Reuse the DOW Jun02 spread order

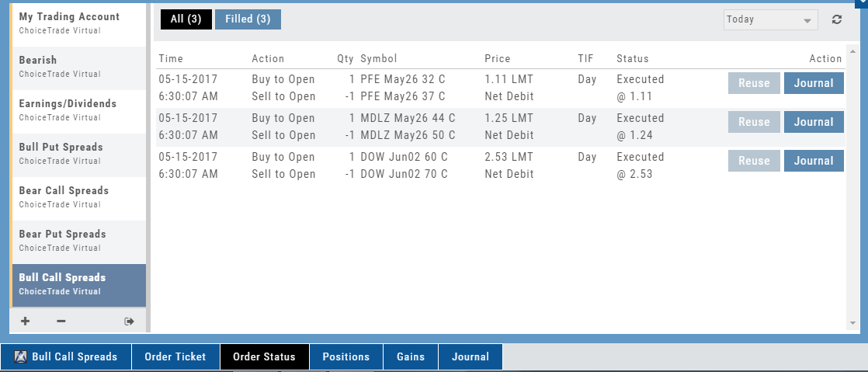click(753, 161)
